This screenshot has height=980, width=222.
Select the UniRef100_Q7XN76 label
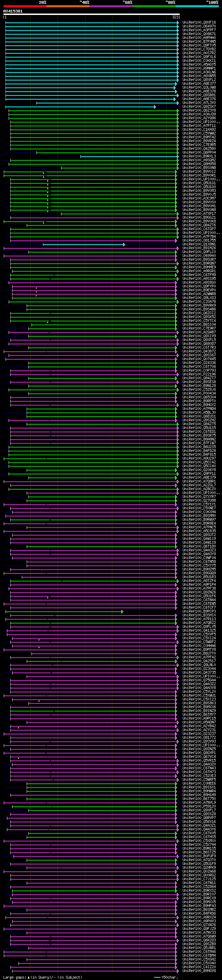click(199, 925)
